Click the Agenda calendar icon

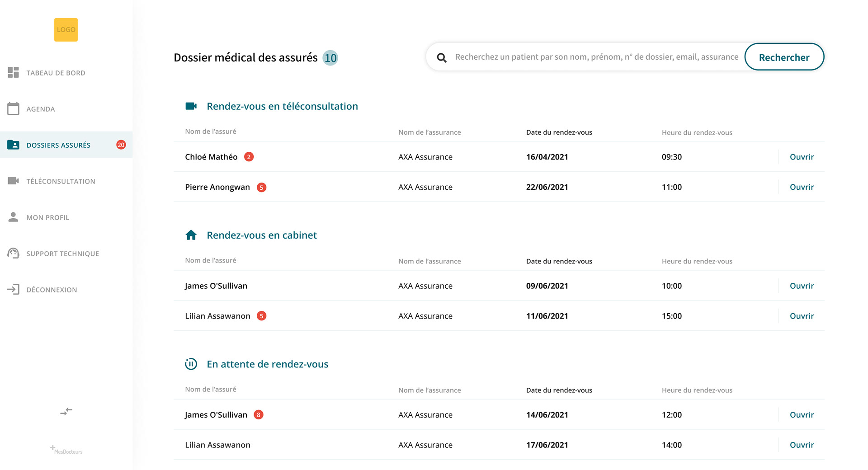point(13,108)
